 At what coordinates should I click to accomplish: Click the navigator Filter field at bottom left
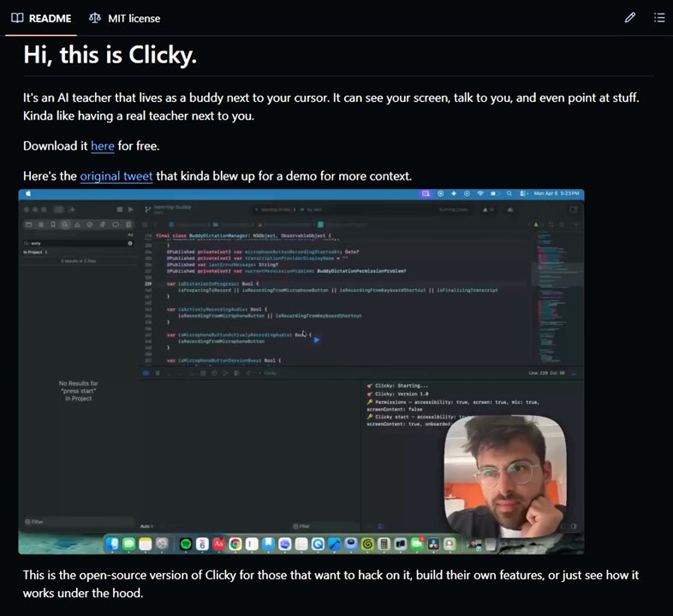click(77, 522)
